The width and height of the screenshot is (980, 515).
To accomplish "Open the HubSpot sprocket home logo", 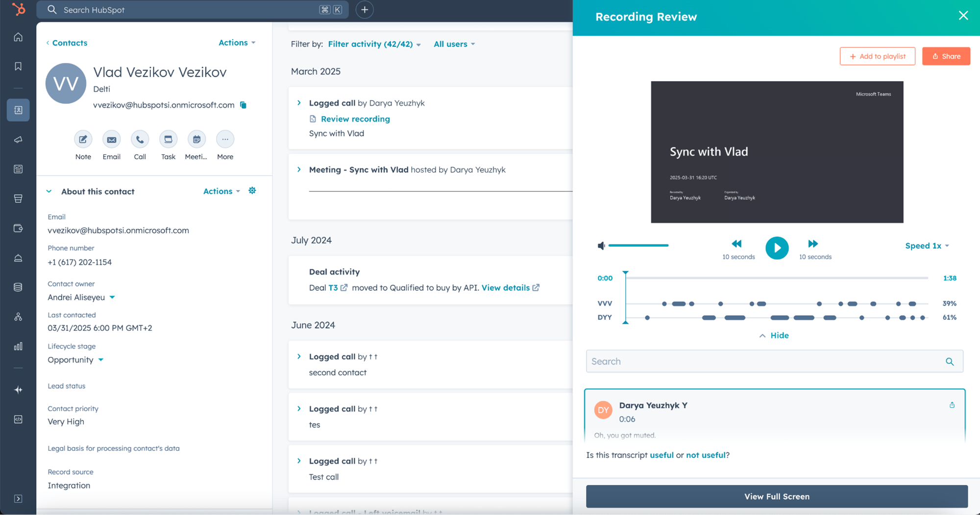I will 18,9.
